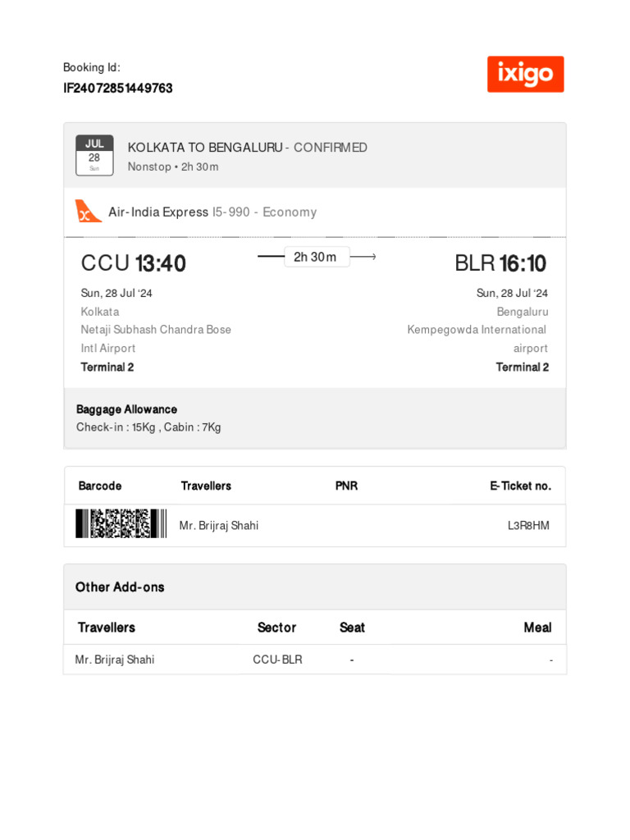This screenshot has width=630, height=840.
Task: Click the Mr. Brijraj Shahi name beside barcode
Action: coord(219,526)
